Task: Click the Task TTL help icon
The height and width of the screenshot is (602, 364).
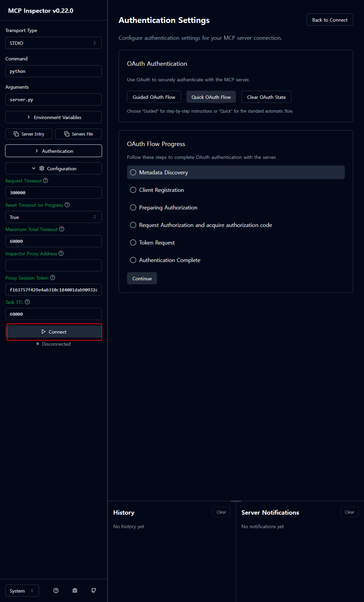Action: pyautogui.click(x=27, y=302)
